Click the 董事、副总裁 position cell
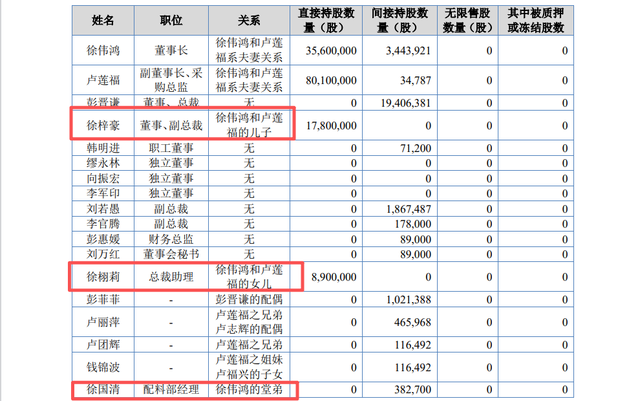640x401 pixels. [171, 125]
